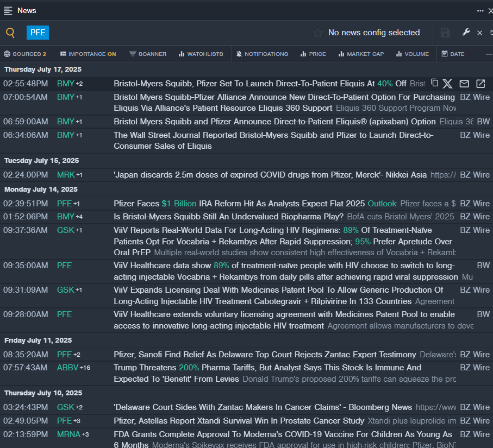Click the 'Thursday July 10, 2025' date header
The width and height of the screenshot is (493, 448).
43,393
